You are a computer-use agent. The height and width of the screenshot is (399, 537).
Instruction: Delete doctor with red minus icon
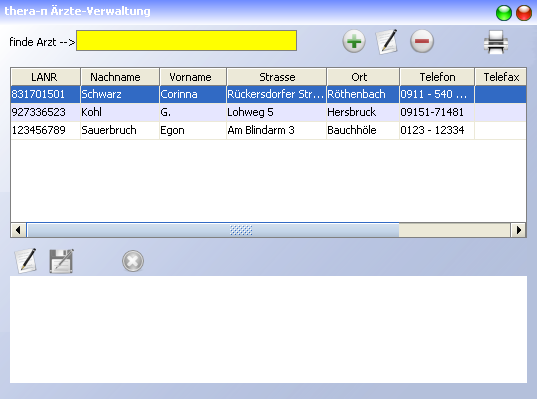click(422, 41)
